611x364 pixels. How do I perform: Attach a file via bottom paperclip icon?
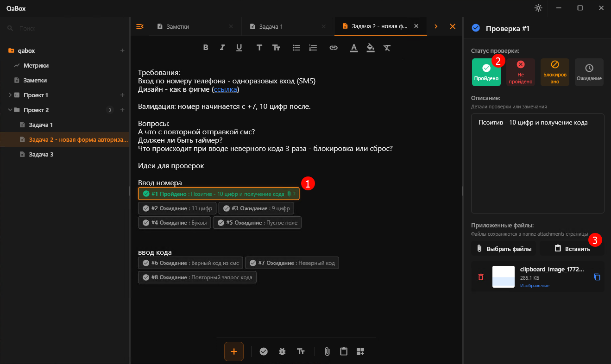point(327,351)
